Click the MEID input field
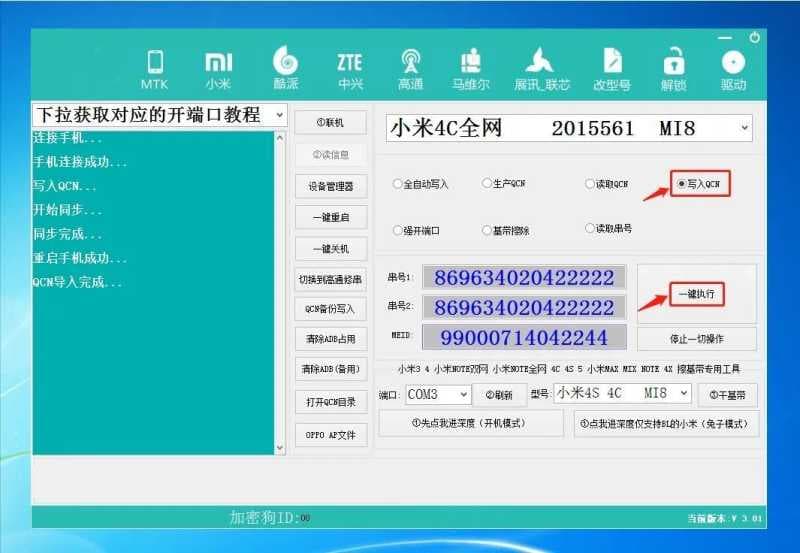Viewport: 800px width, 553px height. [524, 337]
